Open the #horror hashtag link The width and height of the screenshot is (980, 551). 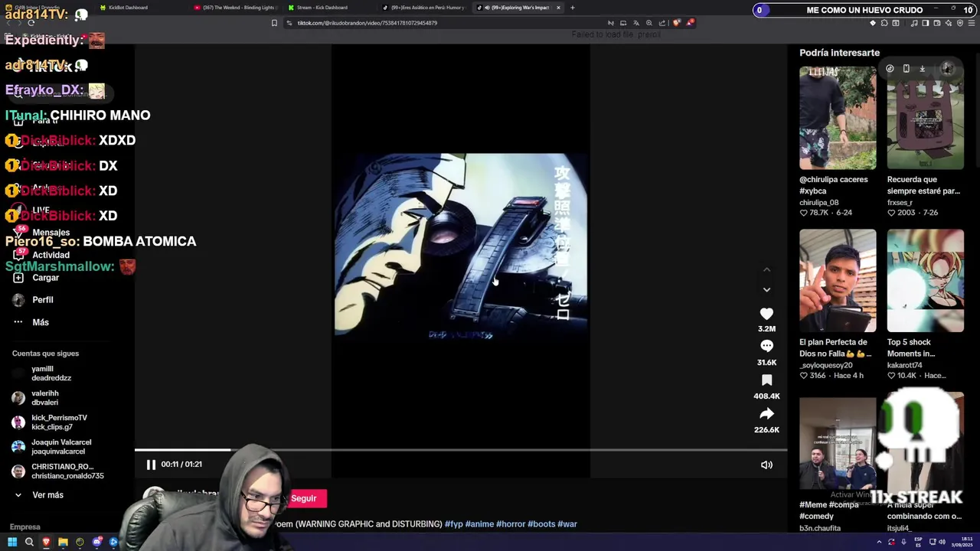click(511, 524)
